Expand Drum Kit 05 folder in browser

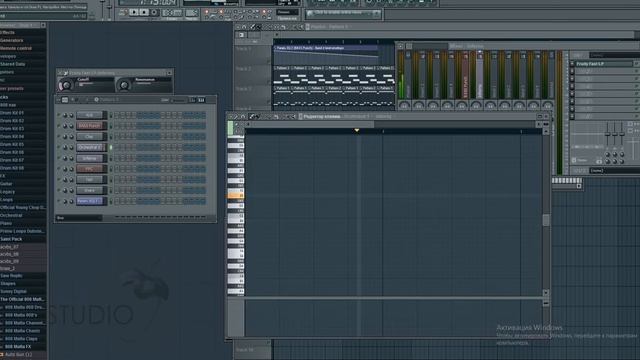point(12,144)
